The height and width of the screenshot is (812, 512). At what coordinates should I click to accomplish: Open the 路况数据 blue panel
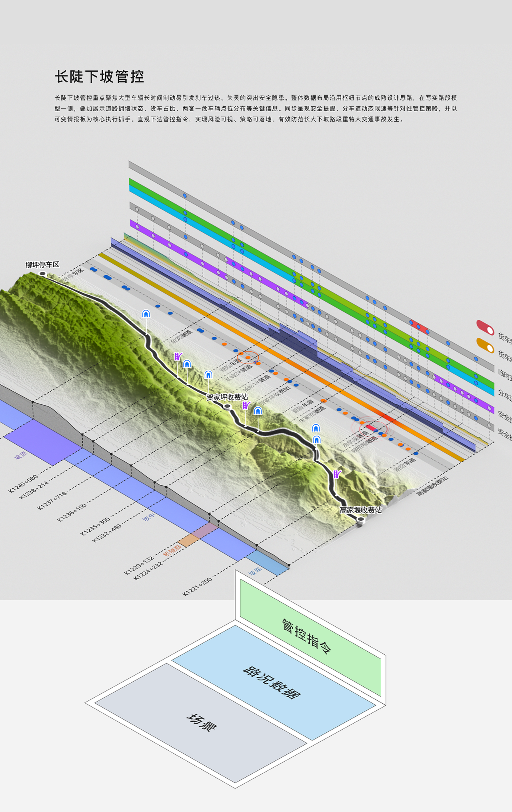pyautogui.click(x=274, y=683)
